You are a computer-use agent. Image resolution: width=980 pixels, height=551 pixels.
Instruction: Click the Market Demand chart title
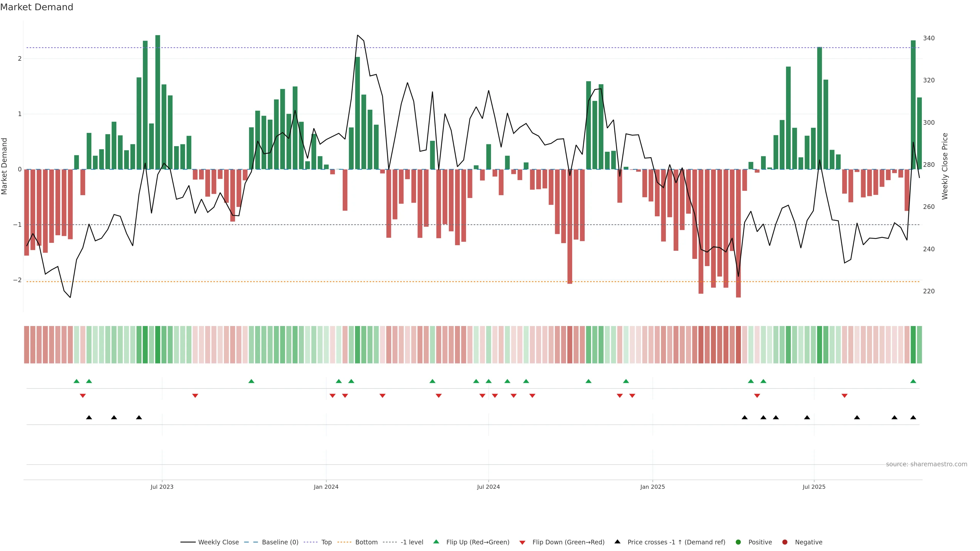click(36, 7)
